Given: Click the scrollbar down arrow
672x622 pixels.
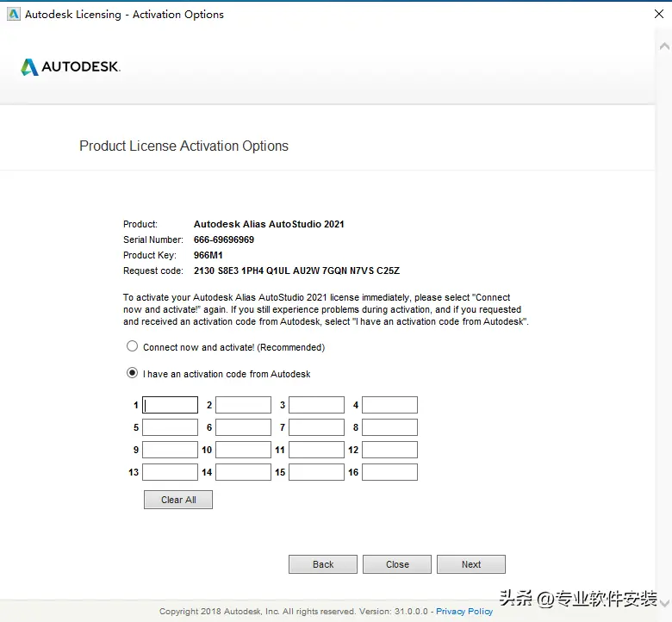Looking at the screenshot, I should 665,603.
